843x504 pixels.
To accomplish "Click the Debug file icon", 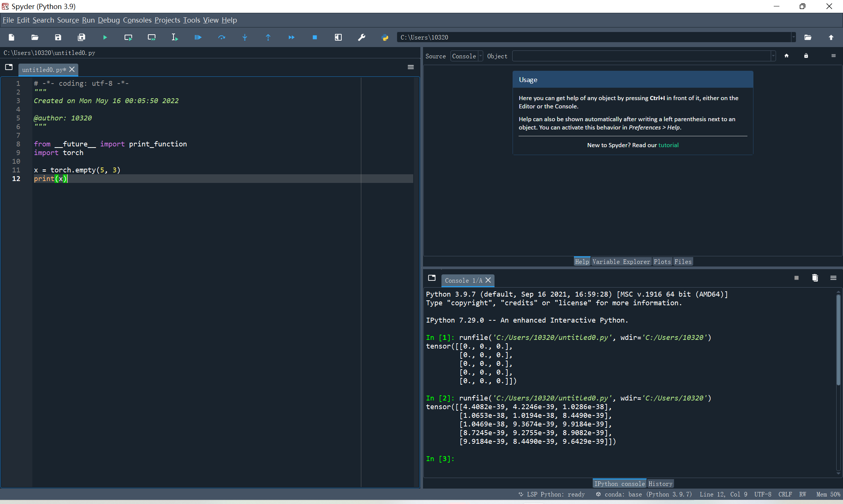I will pos(198,37).
